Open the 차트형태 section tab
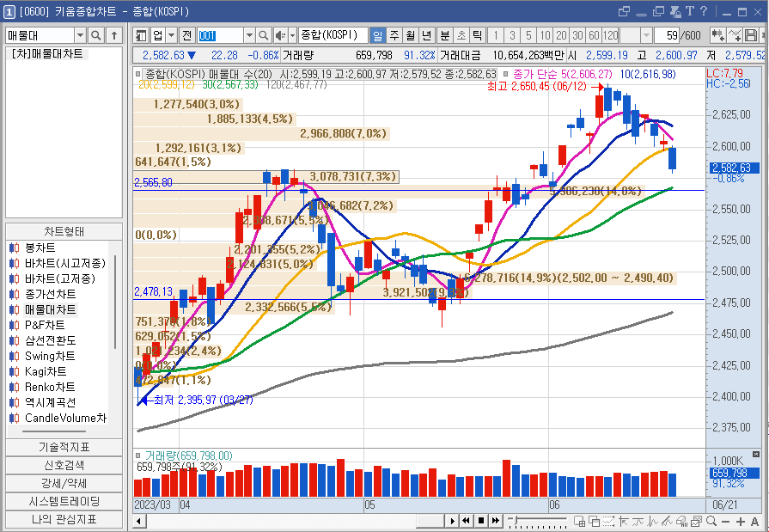Image resolution: width=769 pixels, height=532 pixels. [x=64, y=232]
